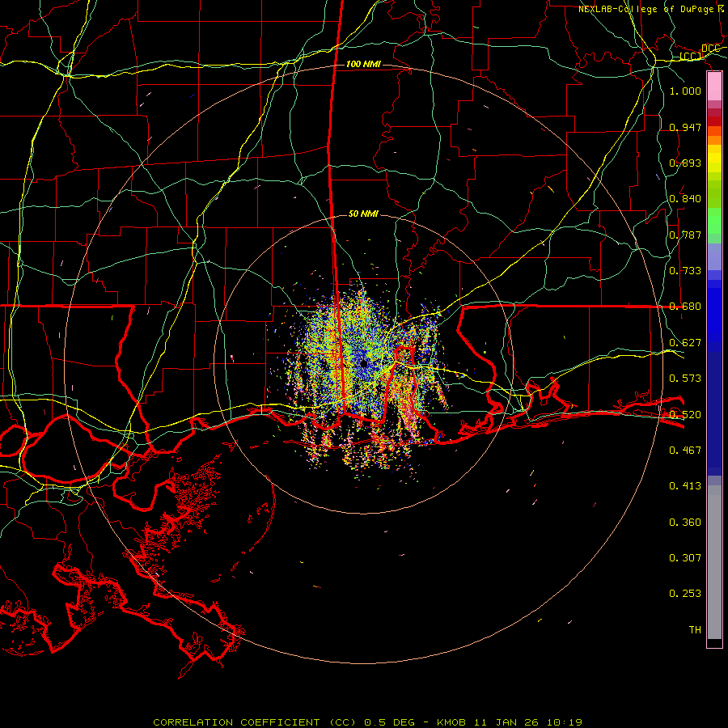Viewport: 728px width, 728px height.
Task: Pick the red segment of the color bar
Action: click(714, 121)
